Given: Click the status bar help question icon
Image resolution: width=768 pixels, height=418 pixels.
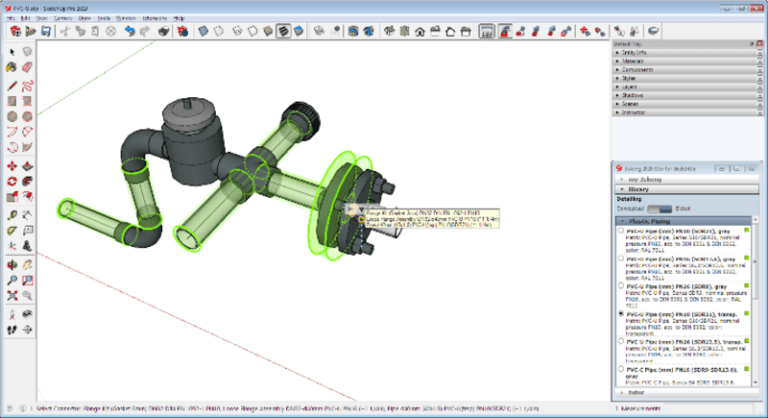Looking at the screenshot, I should click(9, 408).
